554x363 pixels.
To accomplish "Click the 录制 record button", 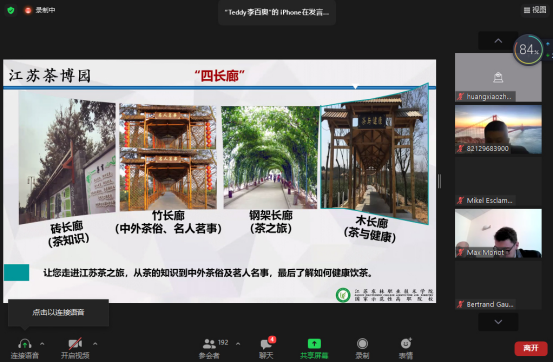I will pyautogui.click(x=362, y=348).
